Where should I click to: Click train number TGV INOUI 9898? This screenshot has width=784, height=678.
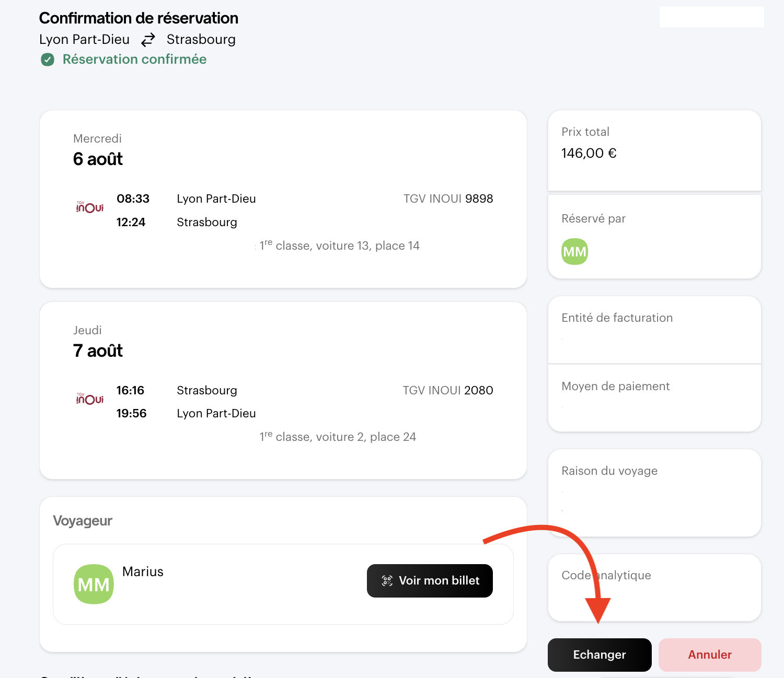click(448, 199)
